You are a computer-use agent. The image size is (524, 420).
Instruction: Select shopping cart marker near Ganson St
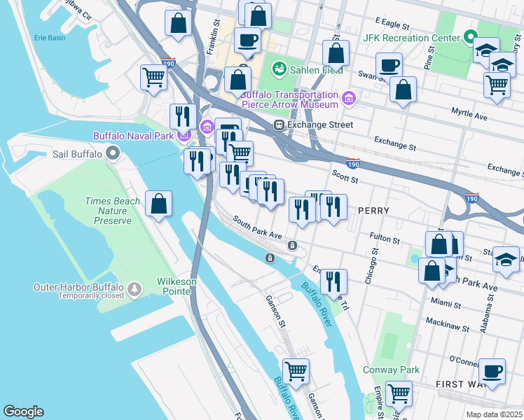click(296, 374)
